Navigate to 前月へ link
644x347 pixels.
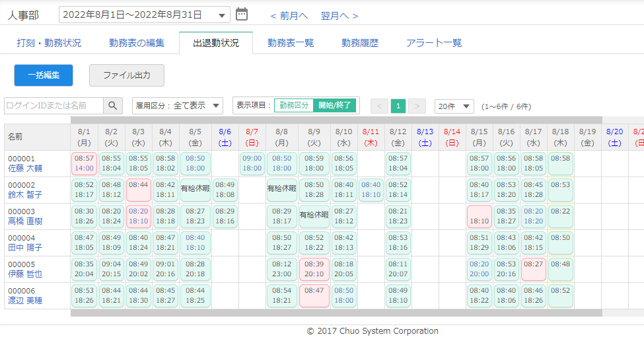tap(289, 15)
